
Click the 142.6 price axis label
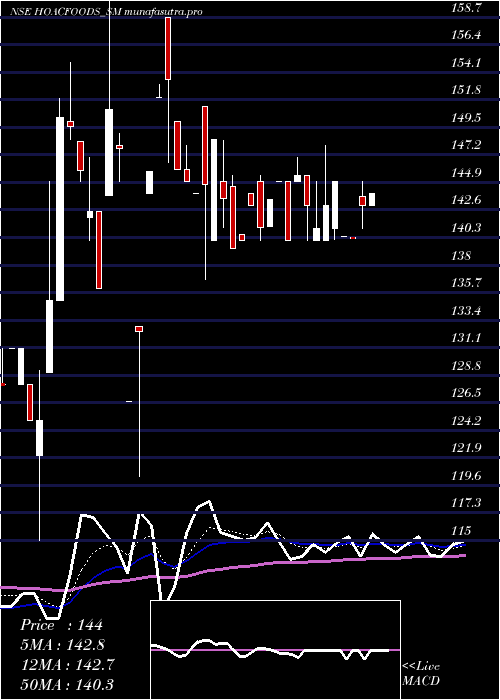click(466, 200)
